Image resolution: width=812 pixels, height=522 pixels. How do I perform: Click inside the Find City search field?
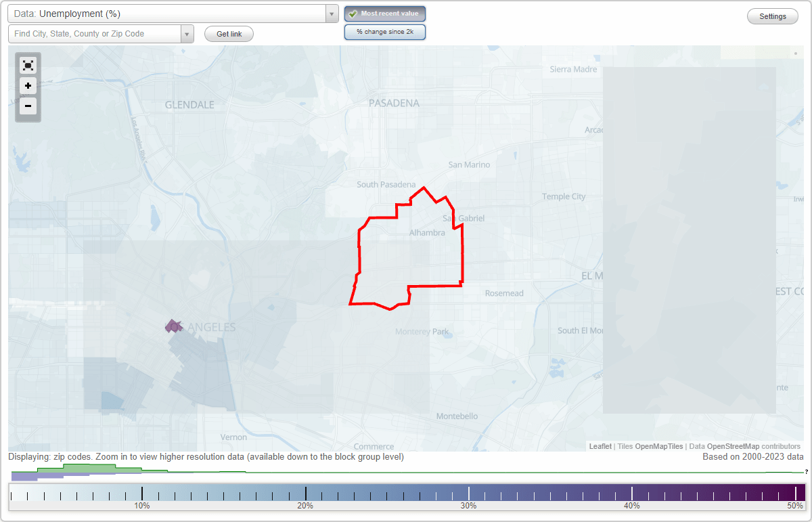coord(95,33)
